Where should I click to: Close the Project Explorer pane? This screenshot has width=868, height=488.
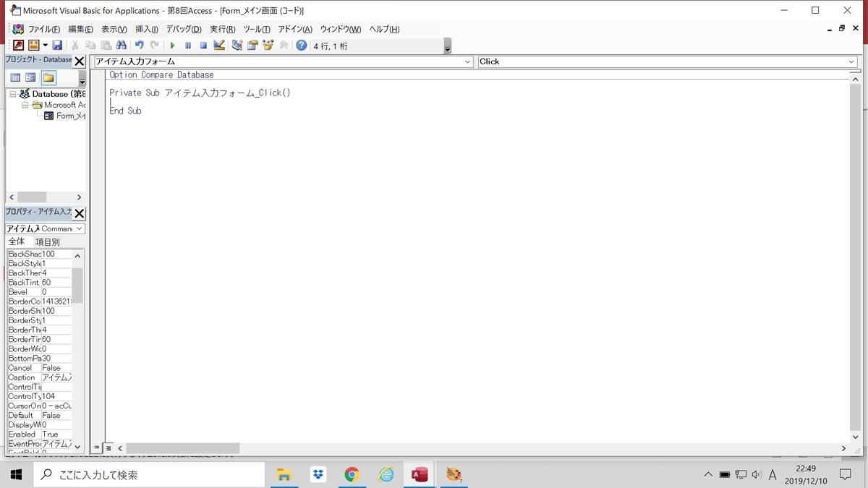(x=80, y=61)
